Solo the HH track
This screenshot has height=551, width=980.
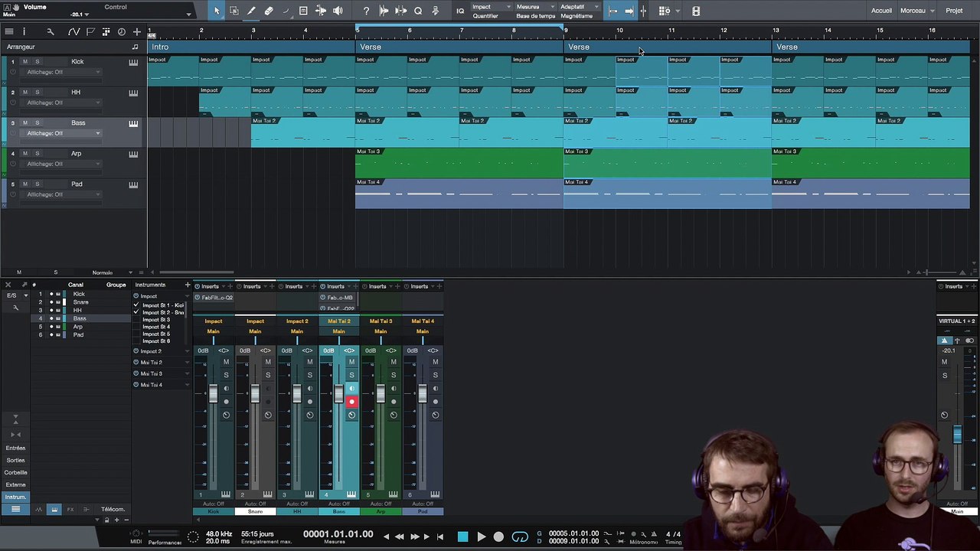point(37,92)
